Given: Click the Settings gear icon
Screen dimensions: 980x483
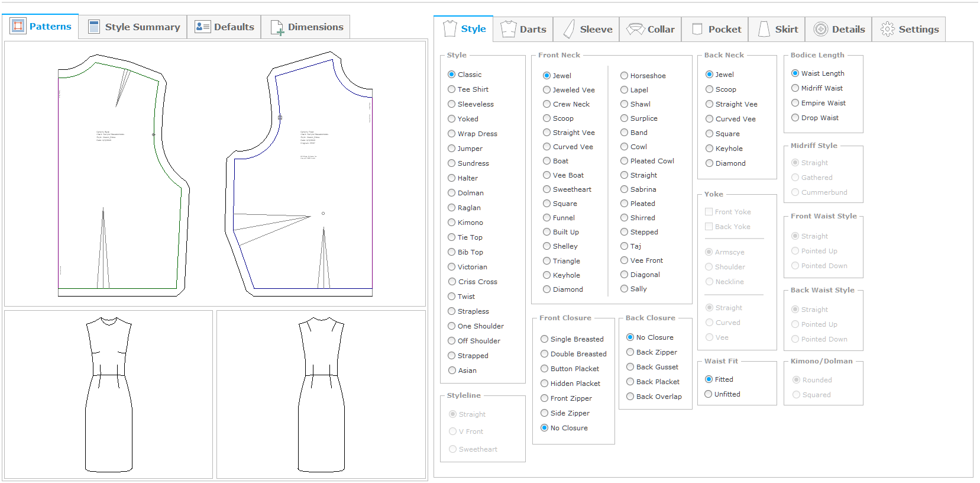Looking at the screenshot, I should coord(887,29).
